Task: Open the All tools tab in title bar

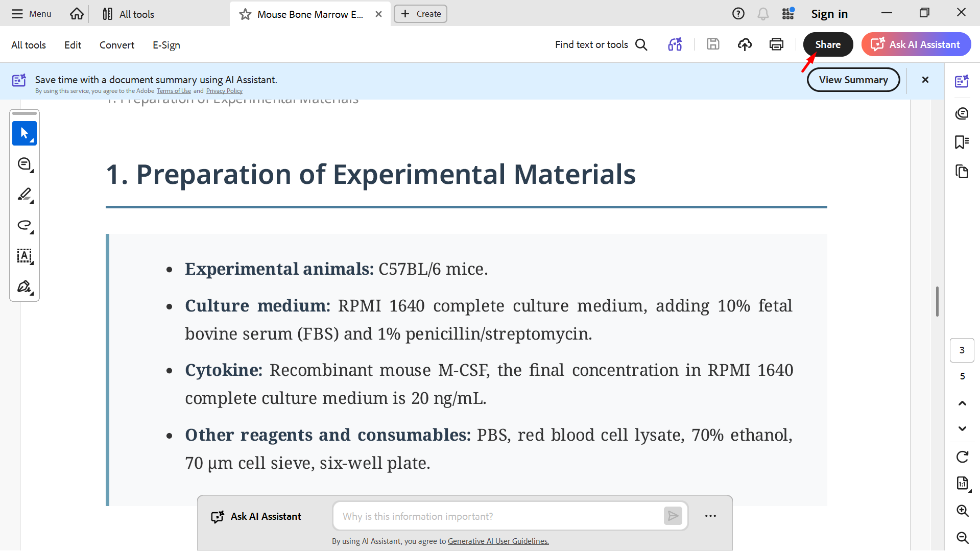Action: coord(128,14)
